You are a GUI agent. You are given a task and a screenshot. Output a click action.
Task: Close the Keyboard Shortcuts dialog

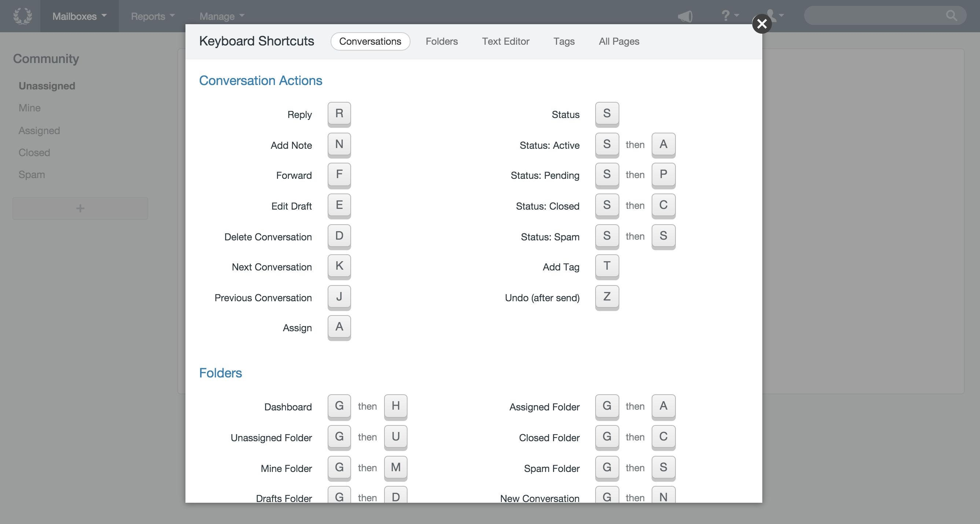762,24
